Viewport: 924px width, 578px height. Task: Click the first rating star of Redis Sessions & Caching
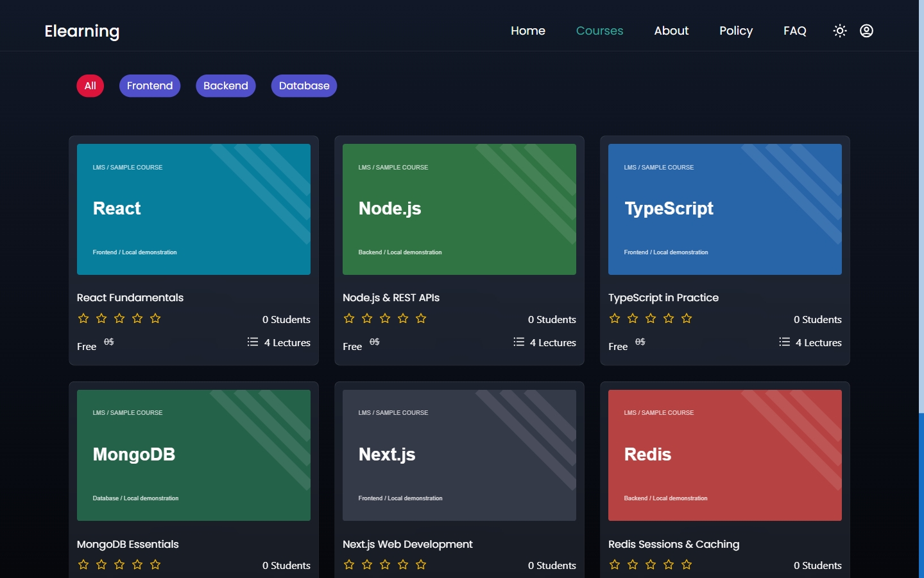click(615, 565)
